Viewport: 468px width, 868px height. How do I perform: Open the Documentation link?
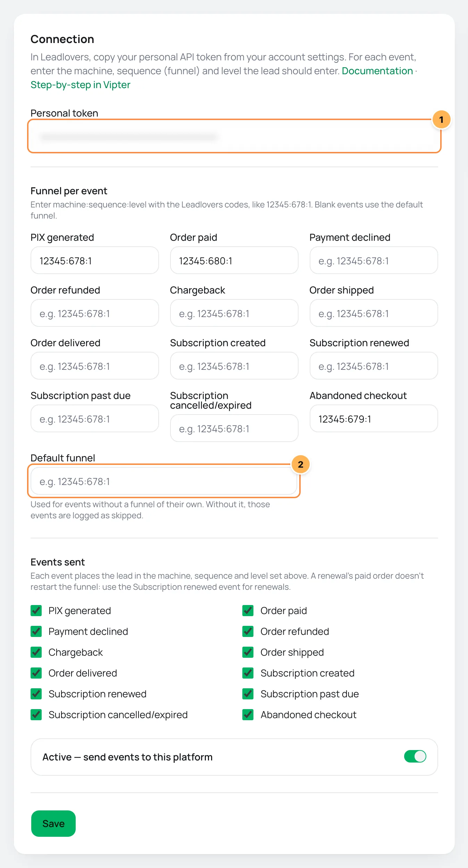(377, 71)
